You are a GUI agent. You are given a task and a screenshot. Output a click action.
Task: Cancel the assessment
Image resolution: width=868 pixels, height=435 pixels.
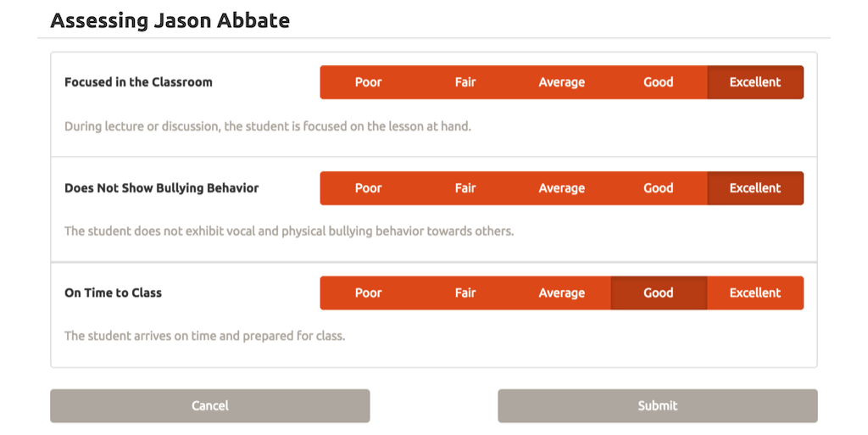(x=210, y=405)
